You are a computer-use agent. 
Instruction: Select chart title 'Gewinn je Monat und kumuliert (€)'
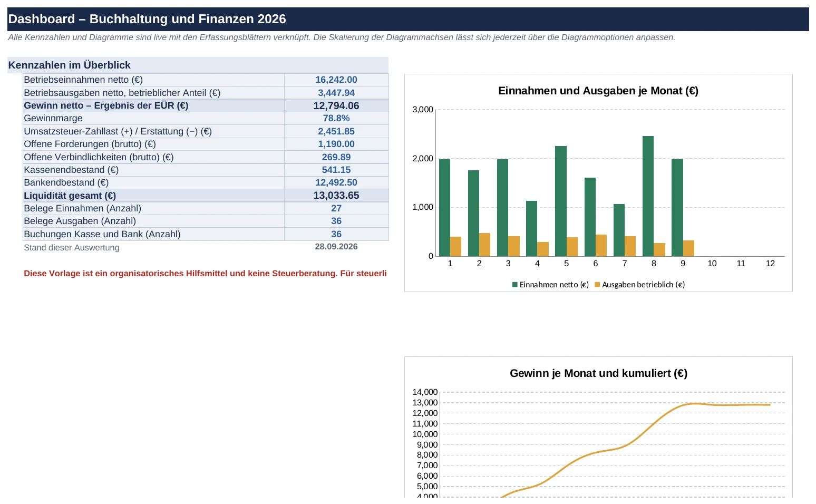click(598, 373)
